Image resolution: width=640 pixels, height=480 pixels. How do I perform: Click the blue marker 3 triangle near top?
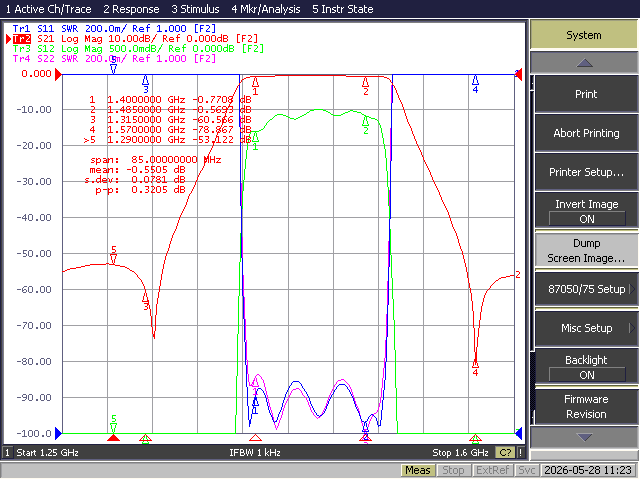click(x=145, y=80)
